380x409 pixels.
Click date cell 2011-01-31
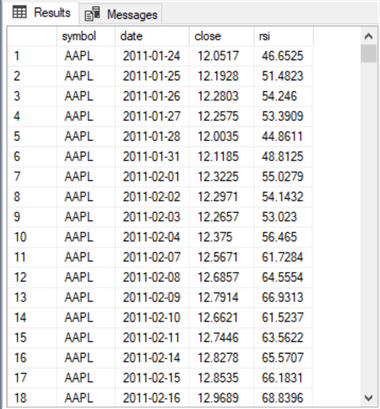[152, 156]
